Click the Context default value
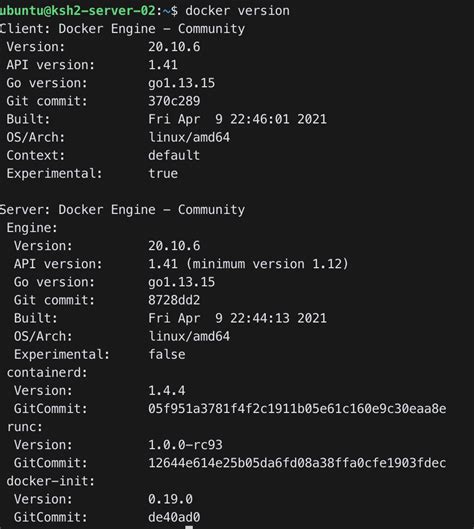474x529 pixels. tap(174, 155)
